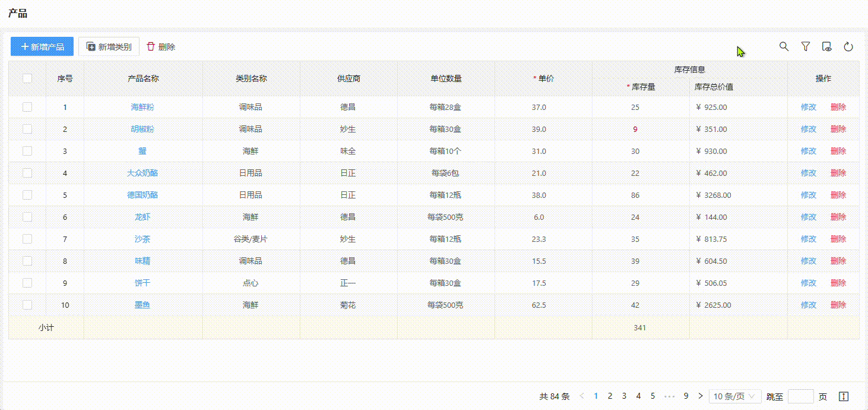Click the column visibility eye icon
This screenshot has height=410, width=868.
pyautogui.click(x=826, y=46)
